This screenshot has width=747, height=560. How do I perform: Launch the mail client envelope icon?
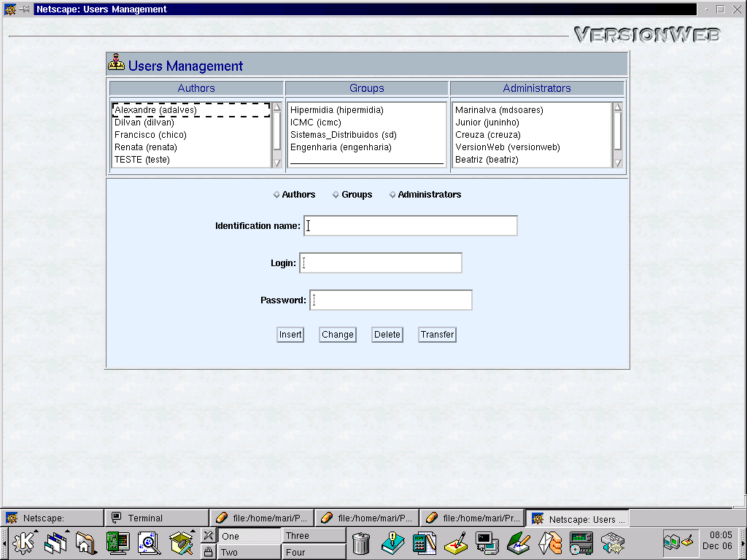(x=550, y=543)
